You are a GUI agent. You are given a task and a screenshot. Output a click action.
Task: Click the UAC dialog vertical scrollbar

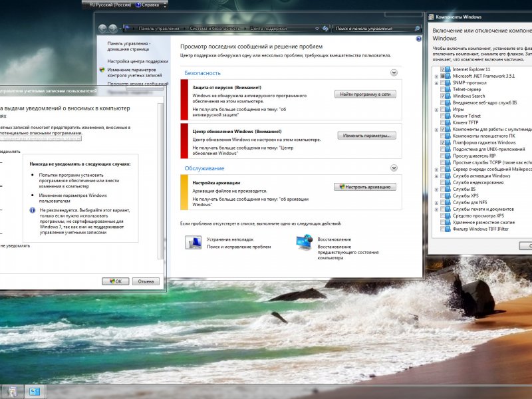pos(161,181)
